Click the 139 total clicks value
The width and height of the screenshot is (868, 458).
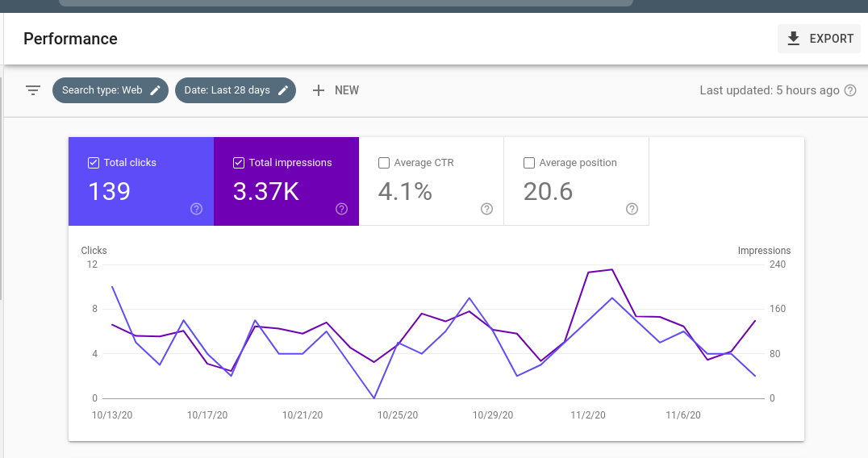pos(109,191)
